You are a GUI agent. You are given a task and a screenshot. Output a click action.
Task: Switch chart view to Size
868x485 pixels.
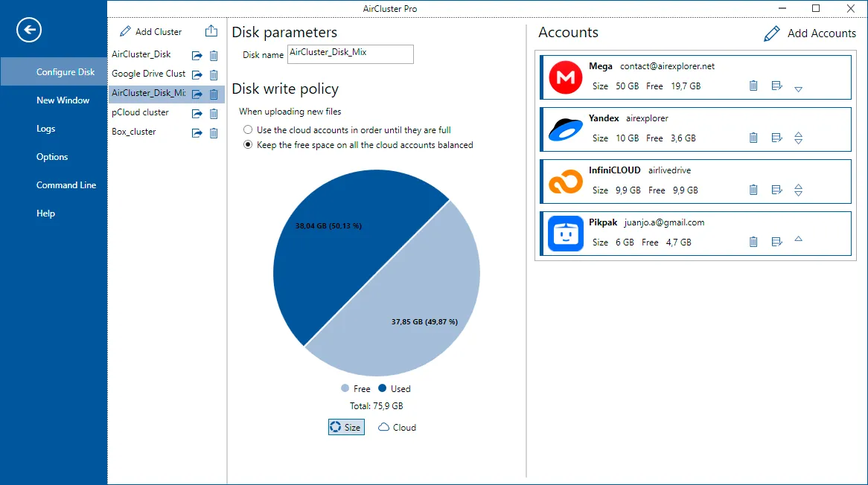[x=346, y=428]
